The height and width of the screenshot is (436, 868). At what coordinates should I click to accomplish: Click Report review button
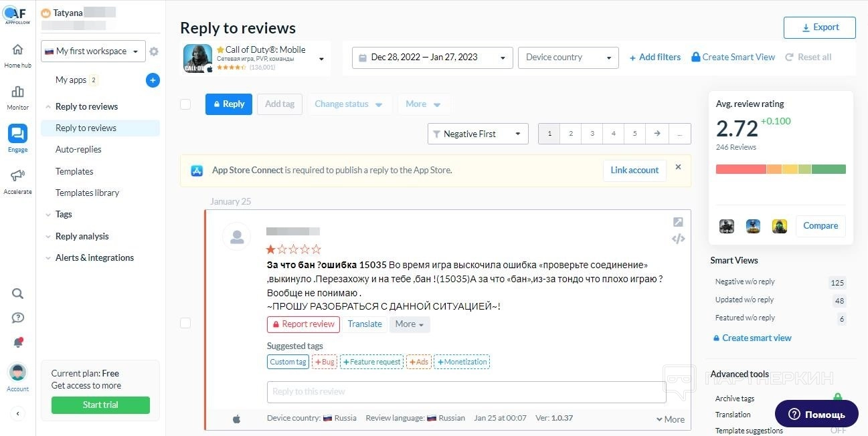click(303, 324)
